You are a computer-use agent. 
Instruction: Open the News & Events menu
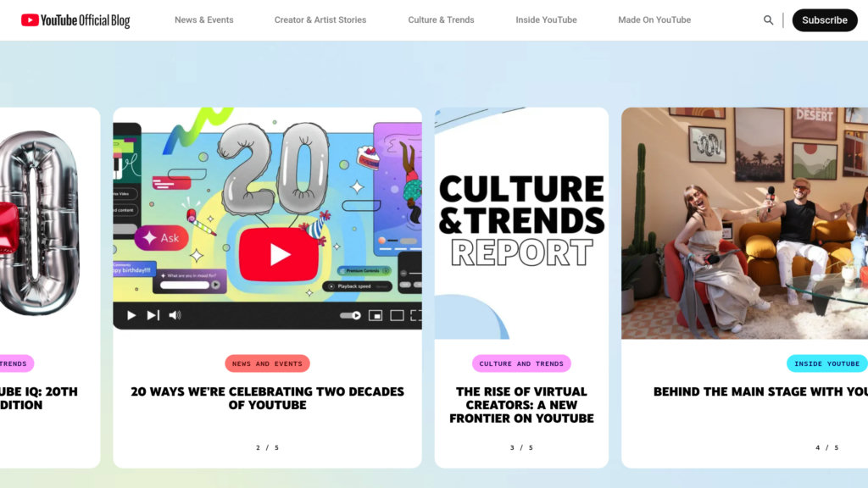point(203,20)
